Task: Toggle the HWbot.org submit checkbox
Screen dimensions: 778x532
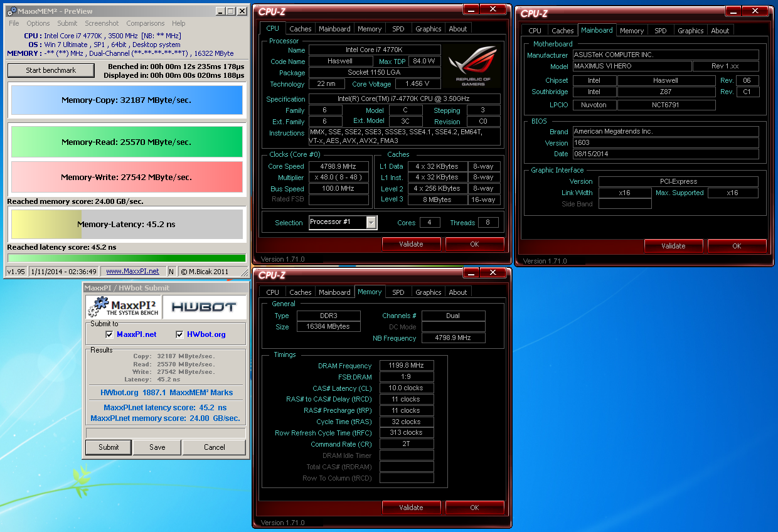Action: [x=180, y=334]
